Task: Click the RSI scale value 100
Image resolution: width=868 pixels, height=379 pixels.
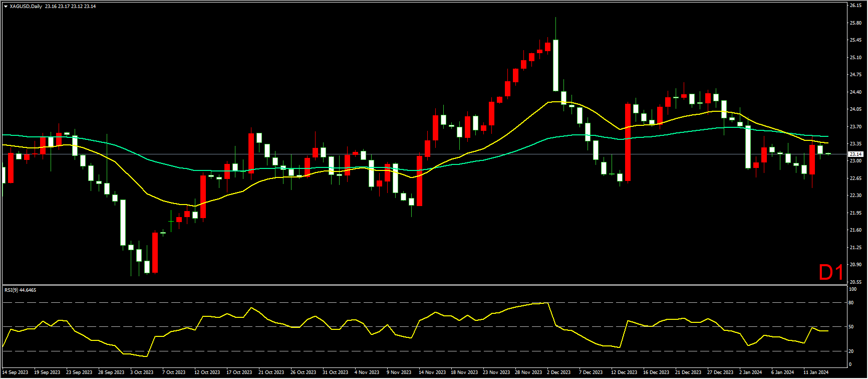Action: coord(853,290)
